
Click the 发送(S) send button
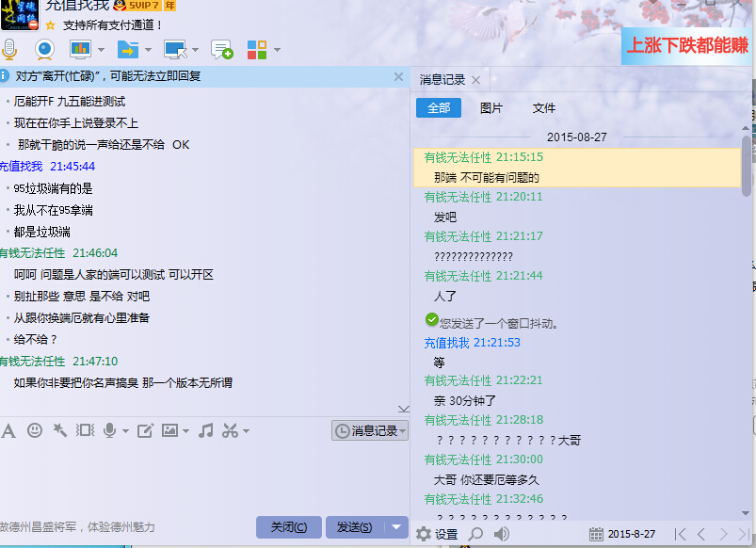coord(354,527)
